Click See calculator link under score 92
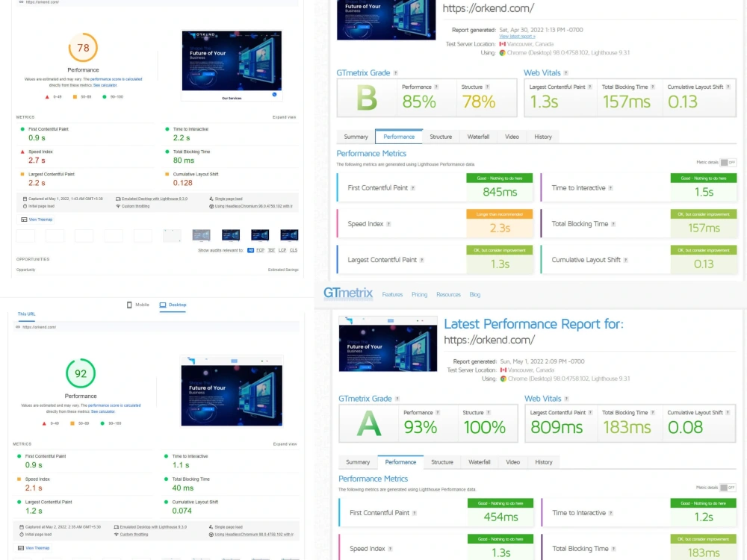This screenshot has height=560, width=747. (103, 411)
